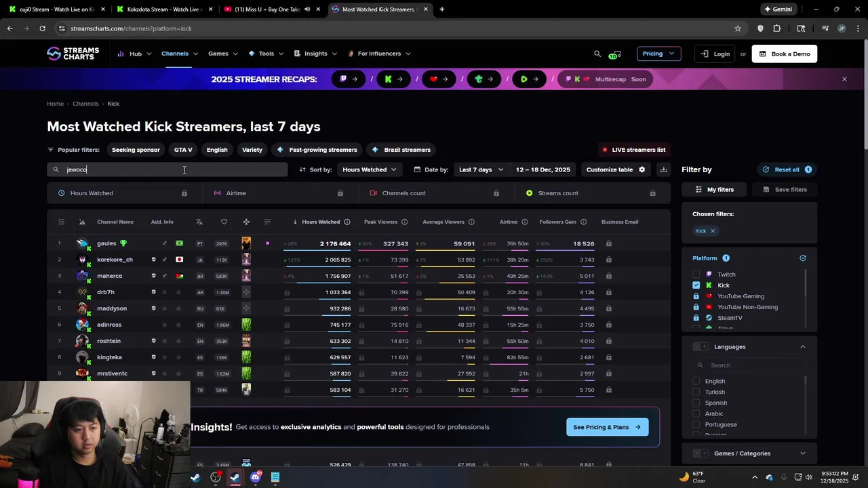Check the Portuguese language checkbox

(696, 424)
